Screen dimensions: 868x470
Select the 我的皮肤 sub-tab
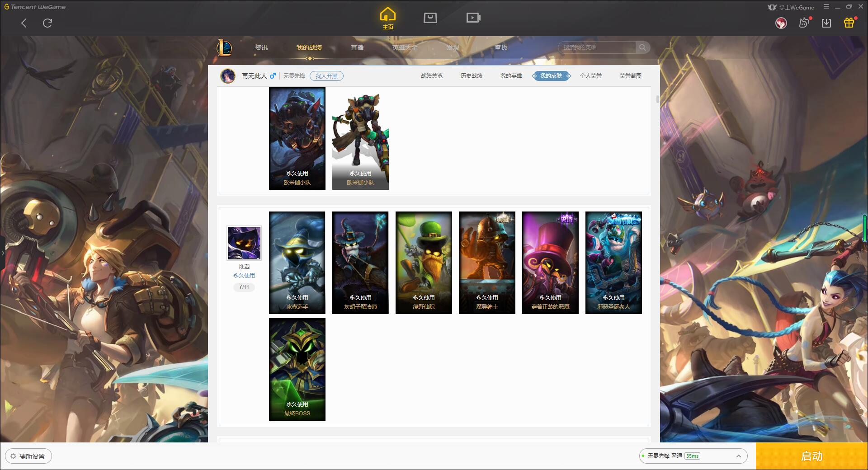[x=551, y=76]
